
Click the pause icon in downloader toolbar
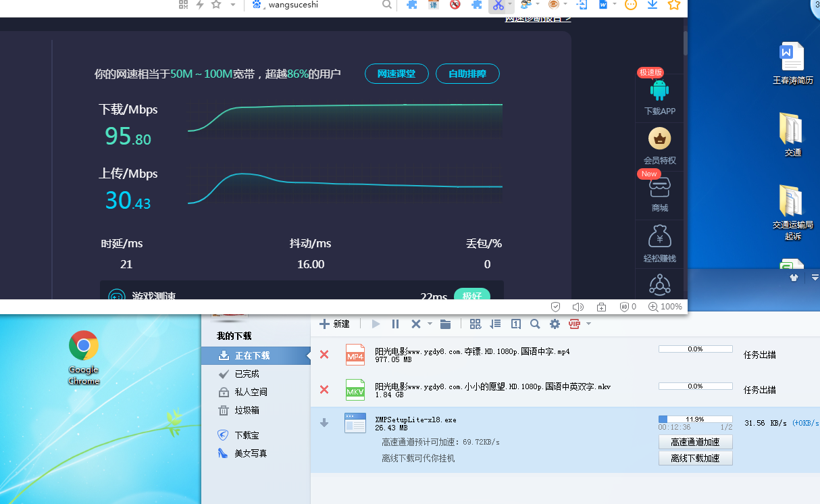click(x=396, y=324)
